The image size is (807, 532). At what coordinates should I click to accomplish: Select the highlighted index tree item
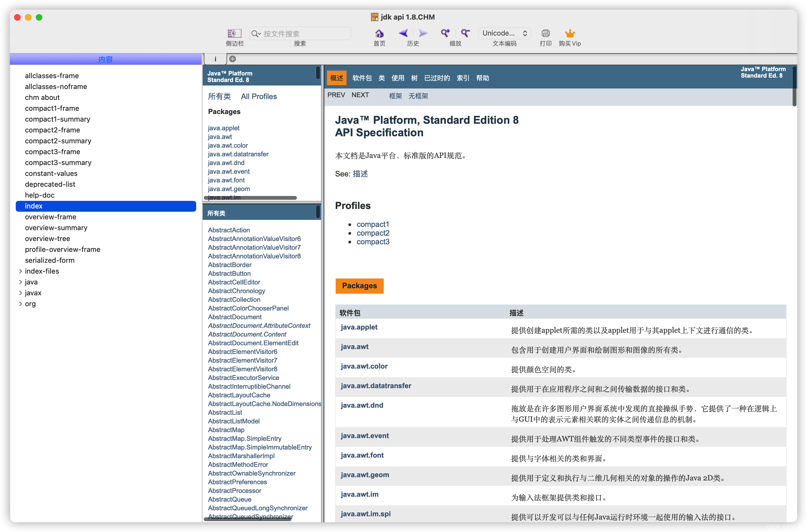106,206
